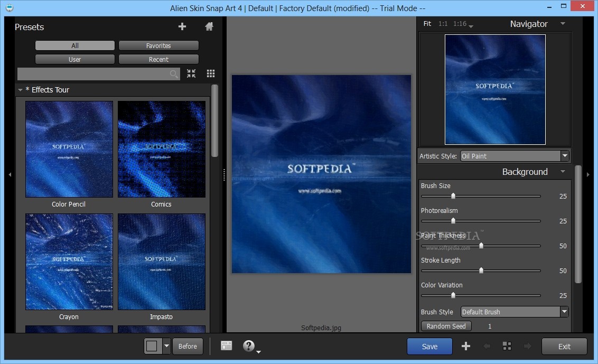598x364 pixels.
Task: Open the presets home icon
Action: coord(209,26)
